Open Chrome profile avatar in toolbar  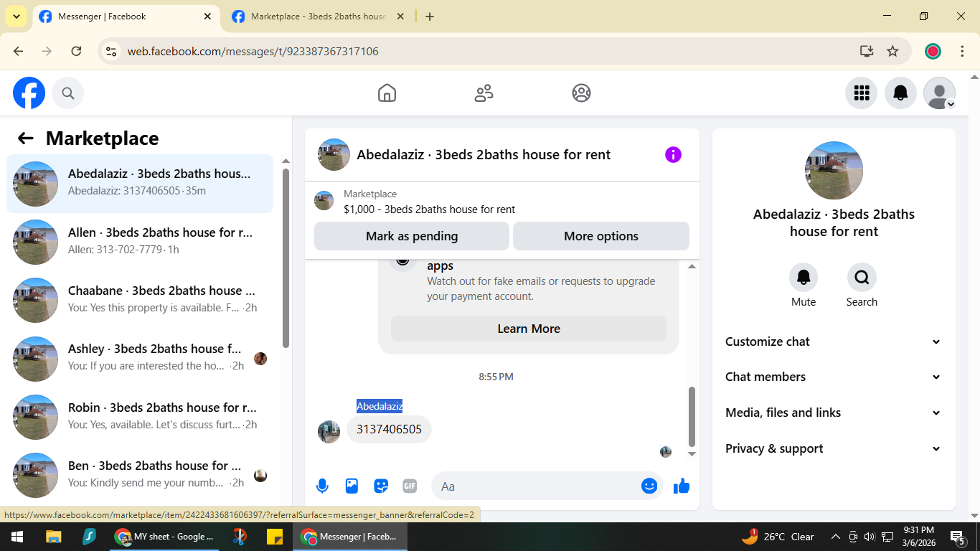[x=933, y=51]
